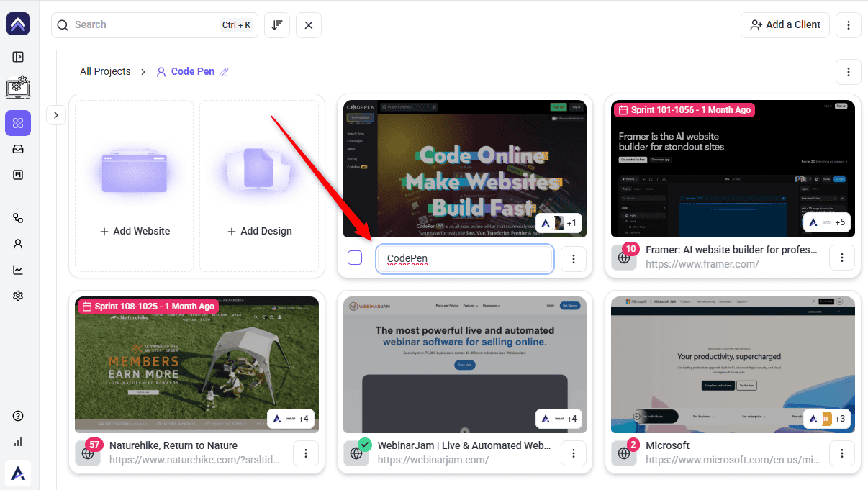Viewport: 868px width, 490px height.
Task: Click the Microsoft project title
Action: pyautogui.click(x=667, y=445)
